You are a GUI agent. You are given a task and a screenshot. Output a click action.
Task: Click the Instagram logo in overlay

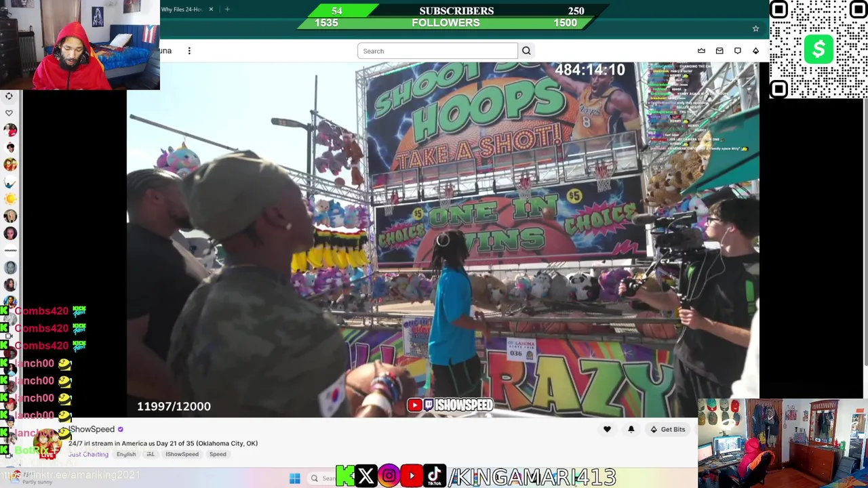point(389,476)
